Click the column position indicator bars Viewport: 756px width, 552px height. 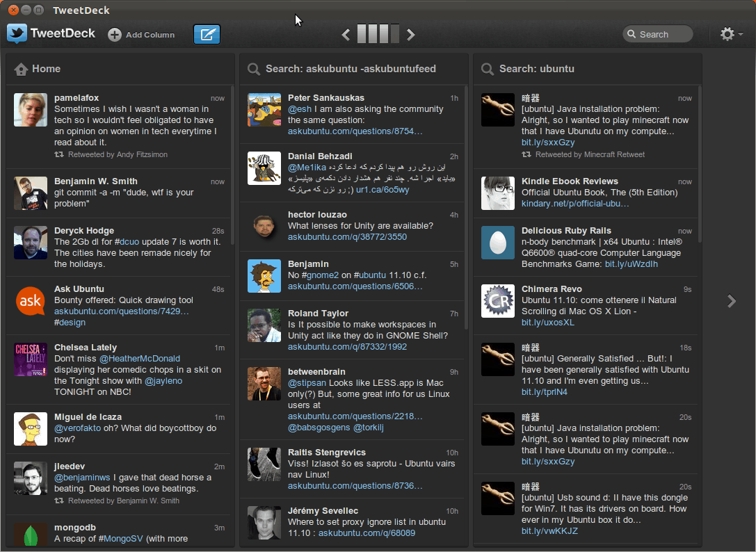pos(378,34)
